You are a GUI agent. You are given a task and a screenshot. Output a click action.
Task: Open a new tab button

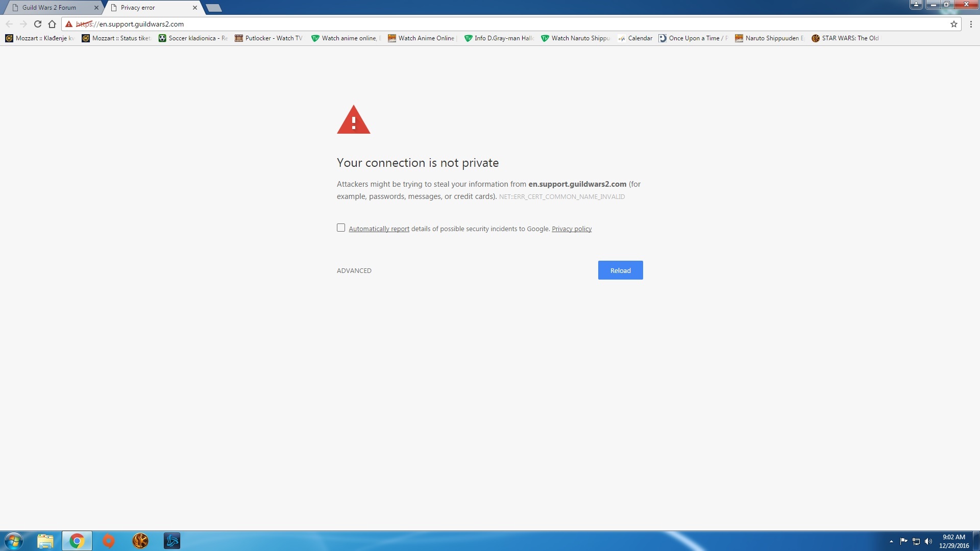coord(214,8)
